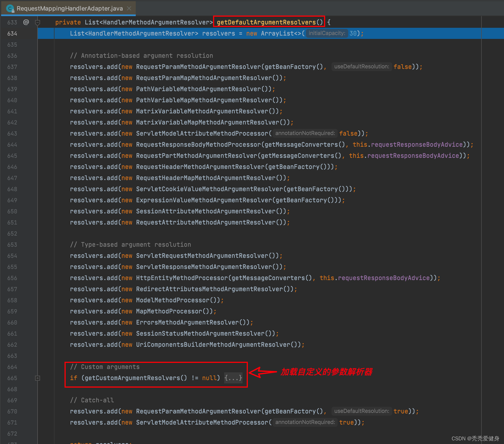
Task: Close the RequestMappingHandlerAdapter.java tab
Action: click(129, 8)
